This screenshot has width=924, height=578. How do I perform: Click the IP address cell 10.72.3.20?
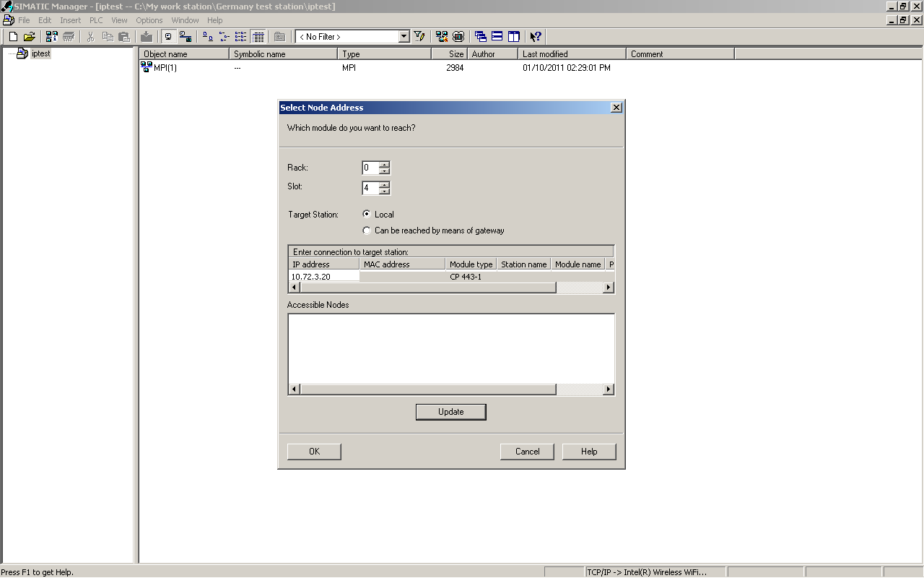[x=324, y=277]
